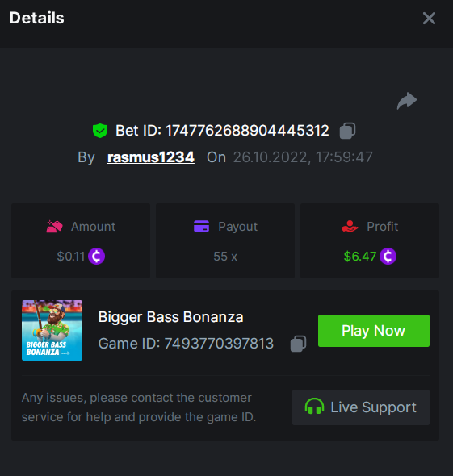Open the Bigger Bass Bonanza thumbnail
This screenshot has height=476, width=453.
(52, 330)
